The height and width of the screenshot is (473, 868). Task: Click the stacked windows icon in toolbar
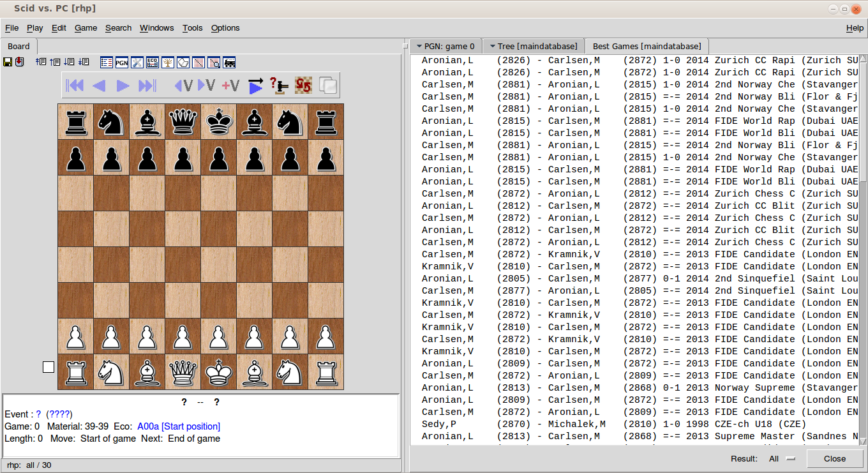328,86
